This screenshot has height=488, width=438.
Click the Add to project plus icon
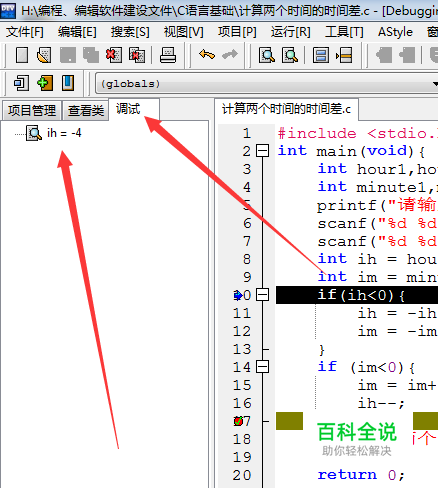pos(45,83)
